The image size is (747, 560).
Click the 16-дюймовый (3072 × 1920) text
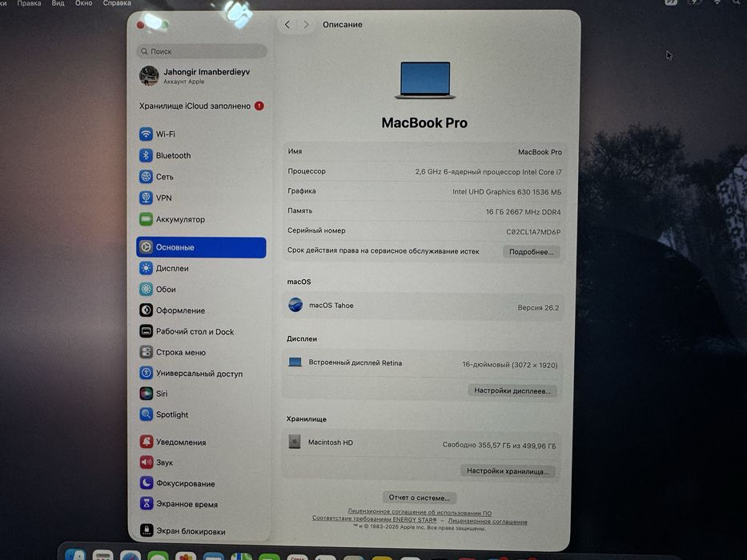tap(510, 365)
